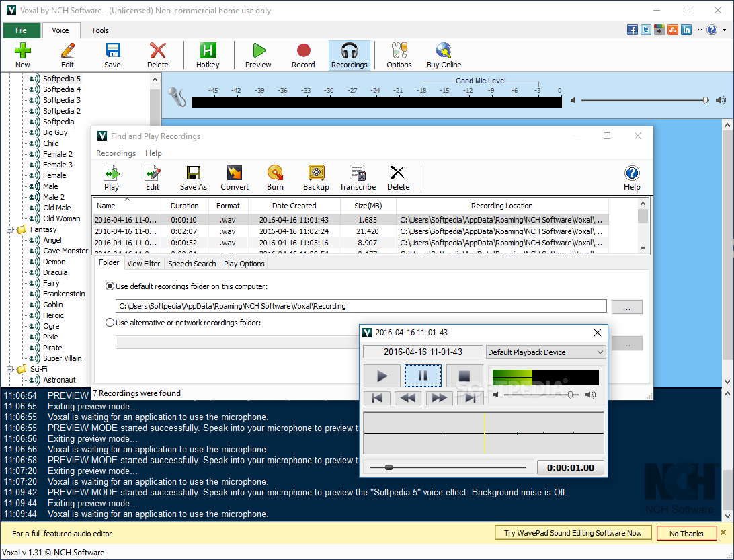The height and width of the screenshot is (560, 734).
Task: Transcribe the selected recording
Action: [x=358, y=178]
